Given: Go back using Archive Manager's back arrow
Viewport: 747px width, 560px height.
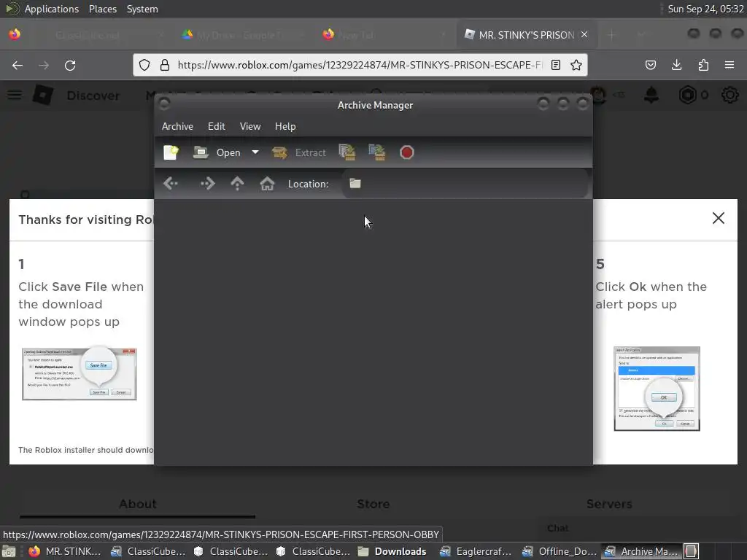Looking at the screenshot, I should 171,183.
